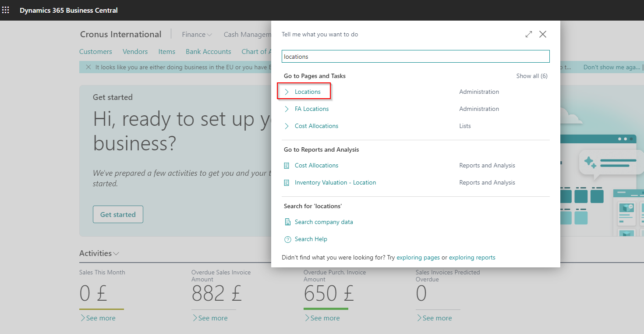Click the search box containing 'locations'
Viewport: 644px width, 334px height.
click(x=415, y=57)
